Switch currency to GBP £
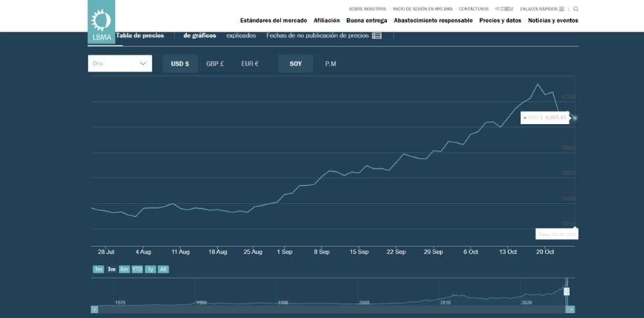 click(215, 63)
